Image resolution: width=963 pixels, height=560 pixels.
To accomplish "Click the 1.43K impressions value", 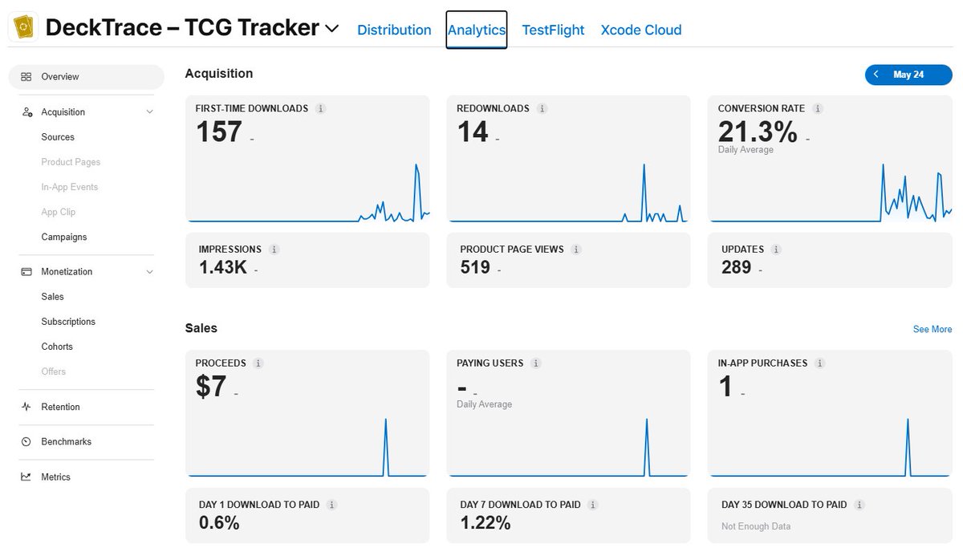I will [x=223, y=267].
